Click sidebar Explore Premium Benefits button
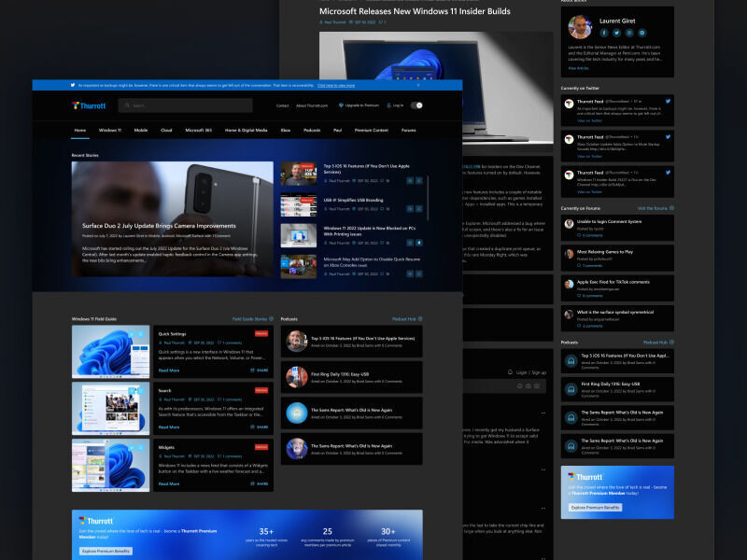 (595, 508)
